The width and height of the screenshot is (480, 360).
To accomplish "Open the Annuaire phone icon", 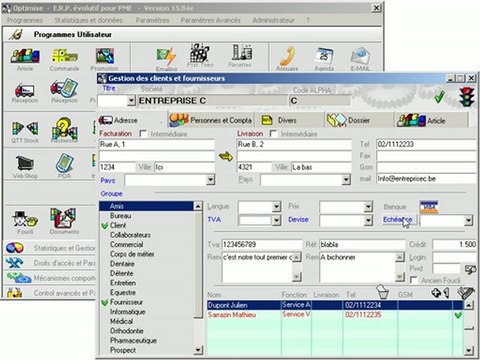I will [x=287, y=57].
